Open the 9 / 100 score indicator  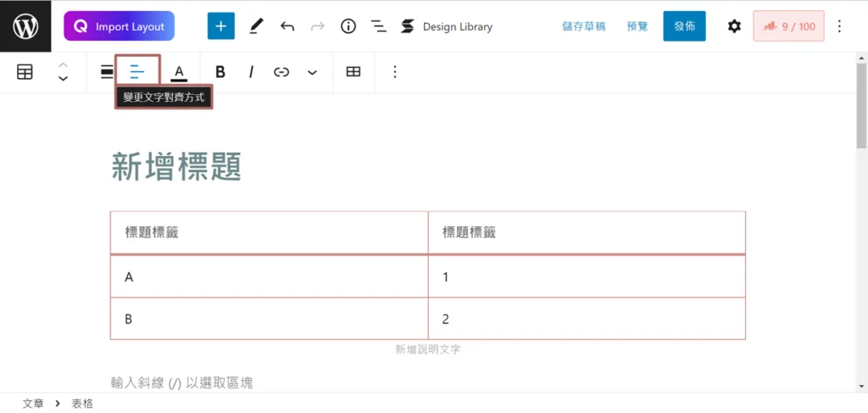[788, 26]
